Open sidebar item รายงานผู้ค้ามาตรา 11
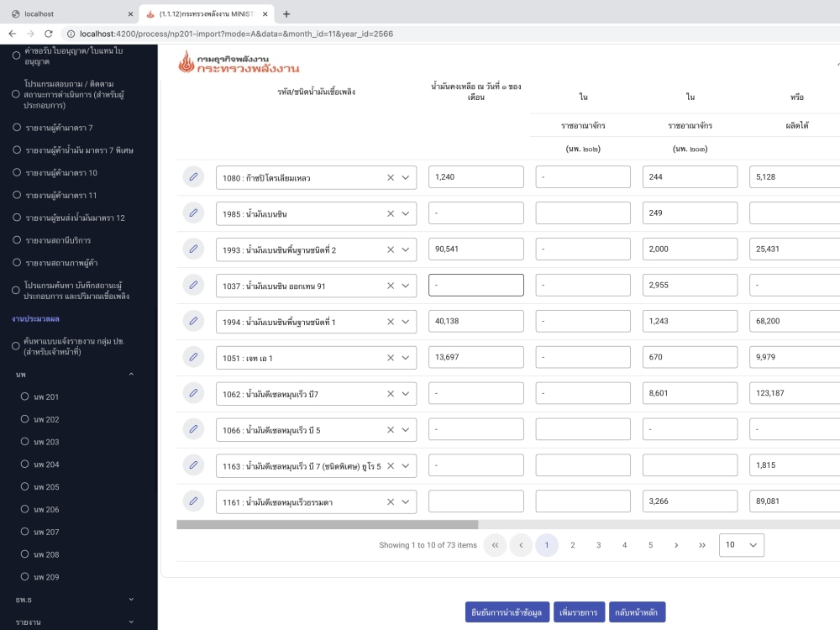840x630 pixels. tap(61, 195)
